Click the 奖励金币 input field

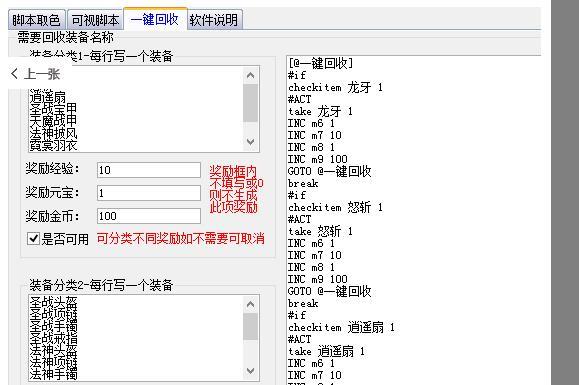tap(149, 216)
